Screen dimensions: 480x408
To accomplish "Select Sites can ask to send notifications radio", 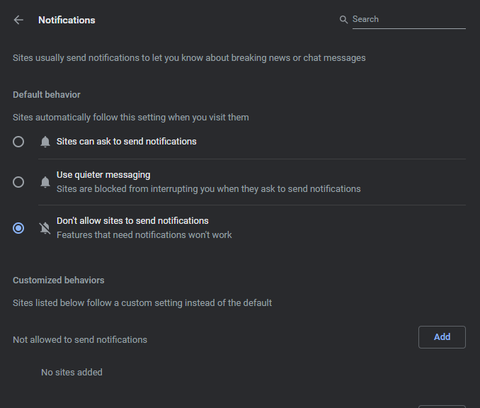I will click(18, 142).
